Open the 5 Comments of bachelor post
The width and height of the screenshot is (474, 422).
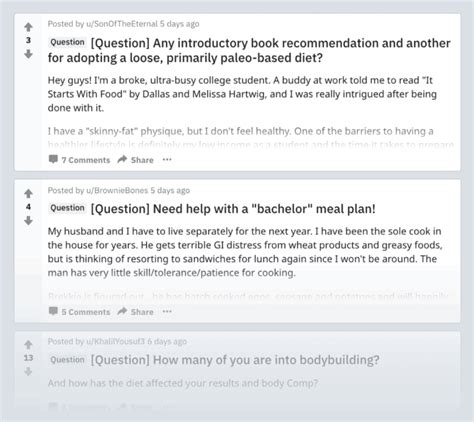tap(79, 312)
